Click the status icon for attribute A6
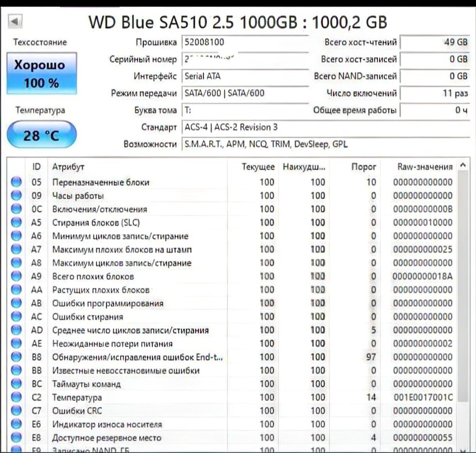476x453 pixels. [x=16, y=236]
